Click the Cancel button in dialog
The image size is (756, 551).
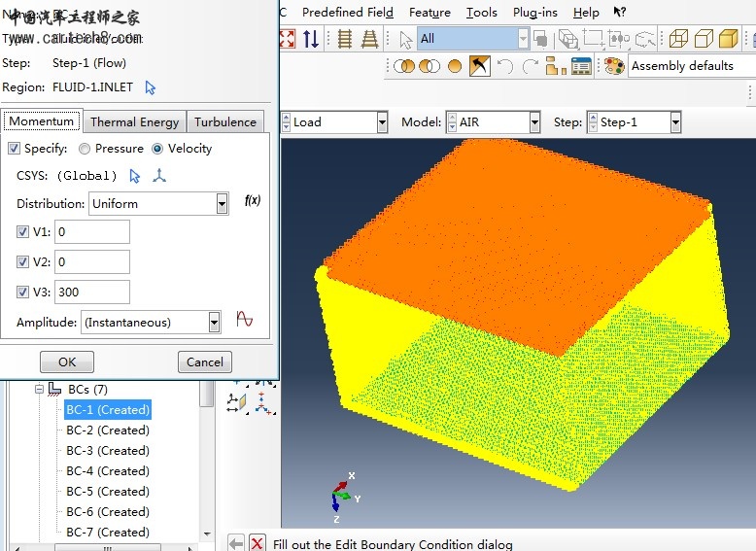point(204,362)
